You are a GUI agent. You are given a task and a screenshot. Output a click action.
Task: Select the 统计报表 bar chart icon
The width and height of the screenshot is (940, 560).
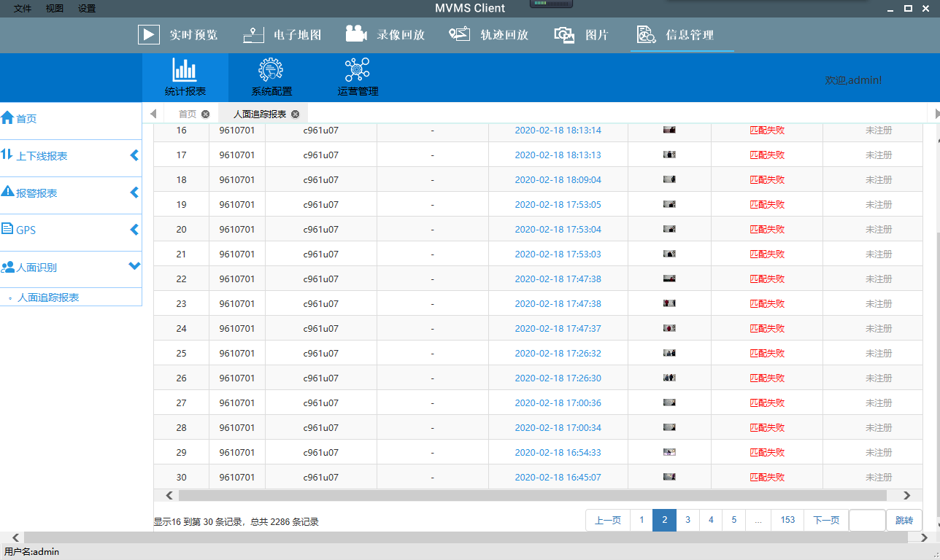tap(185, 70)
